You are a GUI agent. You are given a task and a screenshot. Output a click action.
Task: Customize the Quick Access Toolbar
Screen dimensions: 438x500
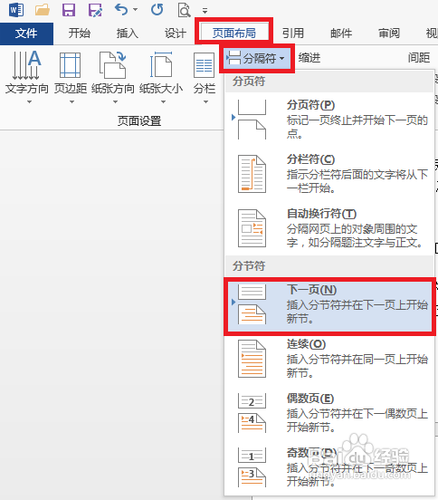click(205, 11)
